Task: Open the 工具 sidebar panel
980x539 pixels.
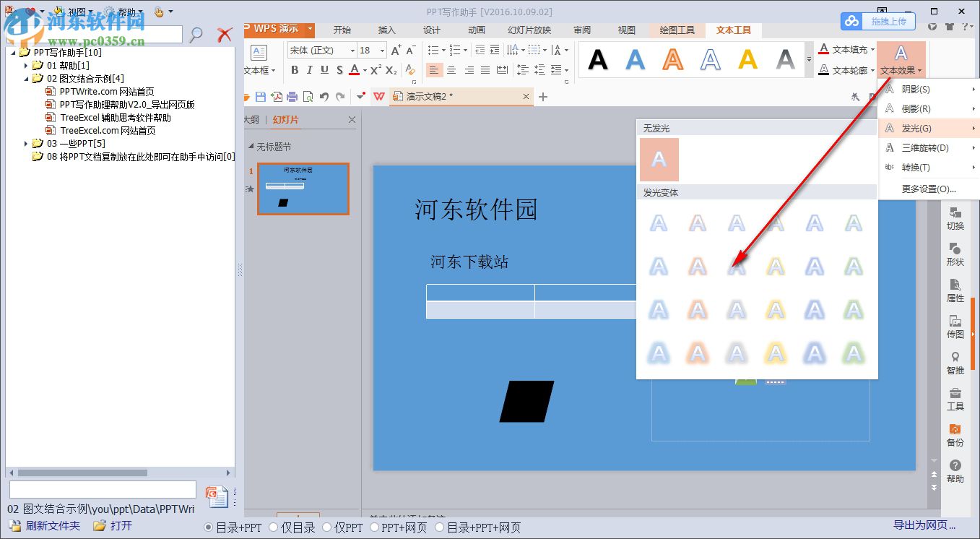Action: pyautogui.click(x=955, y=398)
